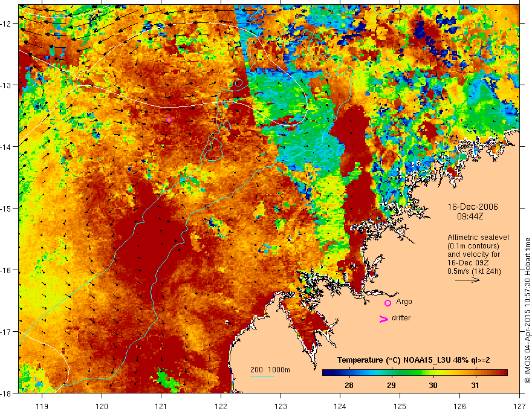The image size is (532, 411).
Task: Click the Argo legend circle symbol
Action: pyautogui.click(x=388, y=303)
